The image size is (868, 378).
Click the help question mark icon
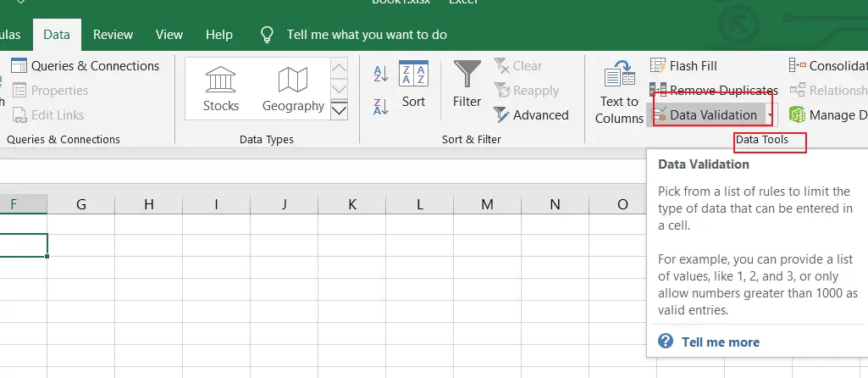pos(666,341)
